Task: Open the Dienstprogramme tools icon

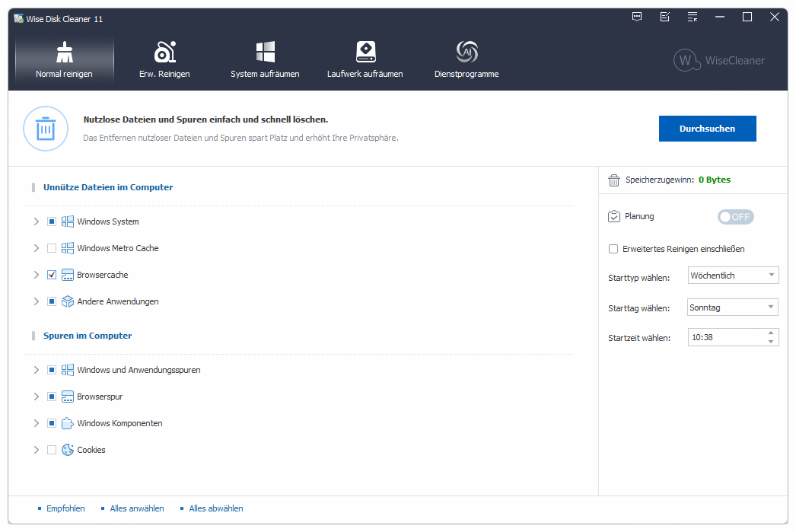Action: point(466,53)
